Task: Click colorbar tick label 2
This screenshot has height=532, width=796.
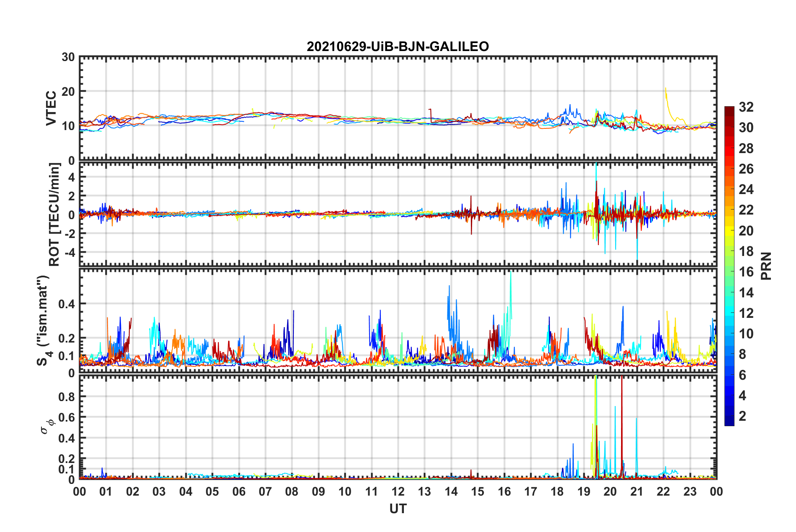Action: [x=742, y=416]
